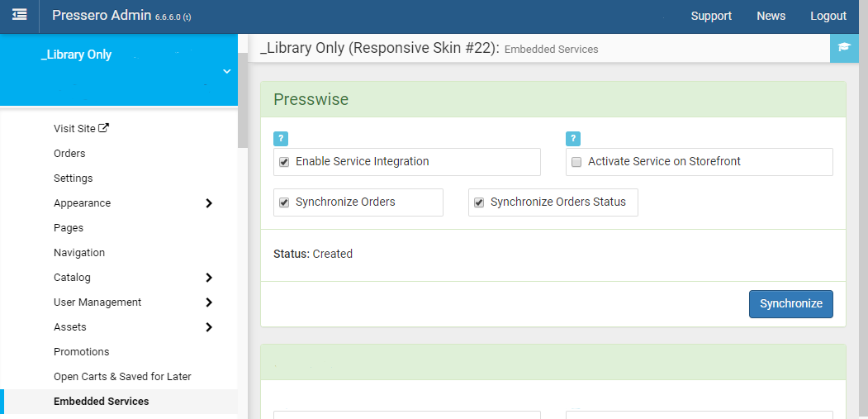Image resolution: width=868 pixels, height=419 pixels.
Task: Open help tip above Activate Service on Storefront
Action: pos(573,139)
